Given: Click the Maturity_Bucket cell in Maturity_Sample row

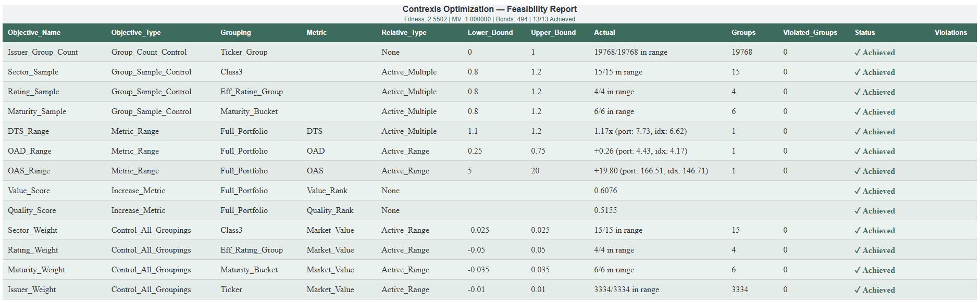Looking at the screenshot, I should coord(249,111).
